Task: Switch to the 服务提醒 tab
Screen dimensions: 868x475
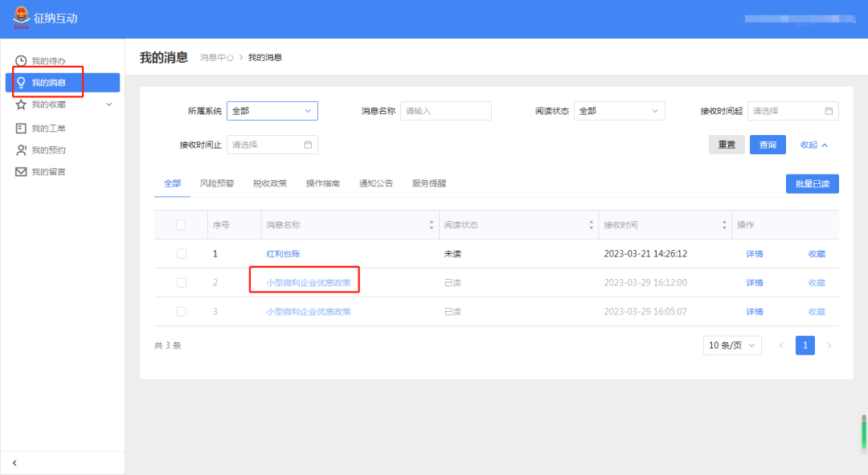Action: pyautogui.click(x=429, y=183)
